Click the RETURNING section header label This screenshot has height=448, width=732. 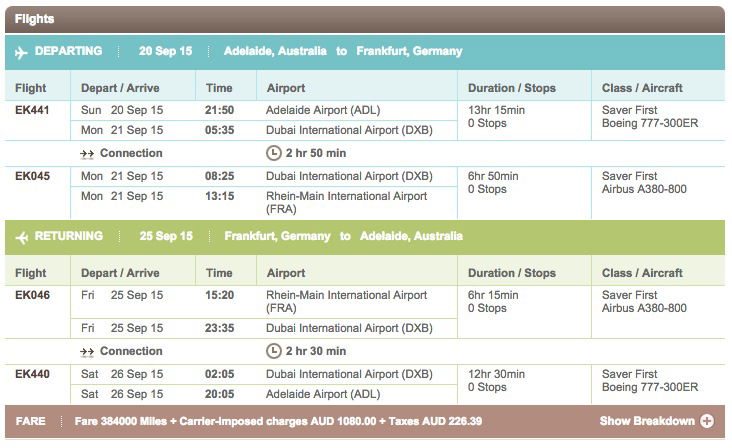pyautogui.click(x=69, y=236)
